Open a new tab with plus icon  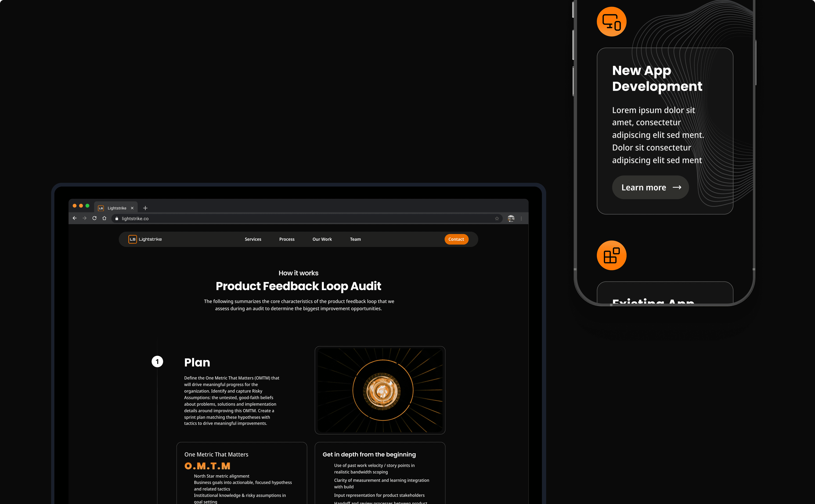(145, 208)
